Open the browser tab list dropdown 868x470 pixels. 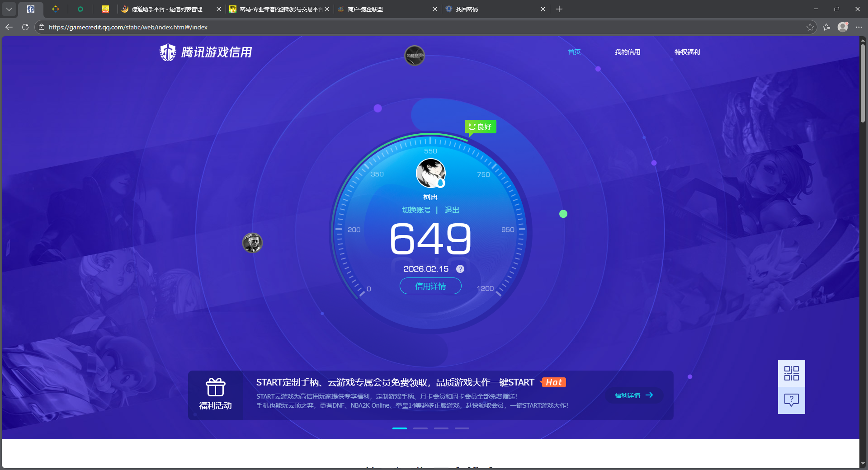(9, 9)
